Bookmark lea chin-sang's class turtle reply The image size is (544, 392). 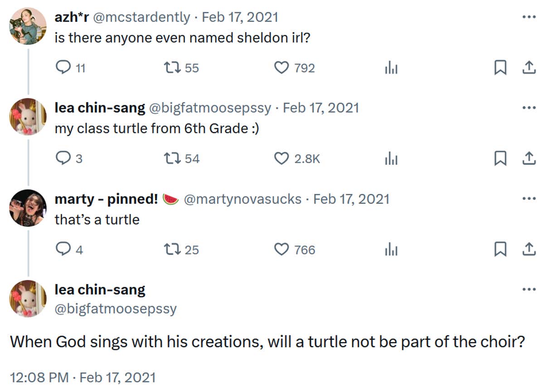coord(500,158)
